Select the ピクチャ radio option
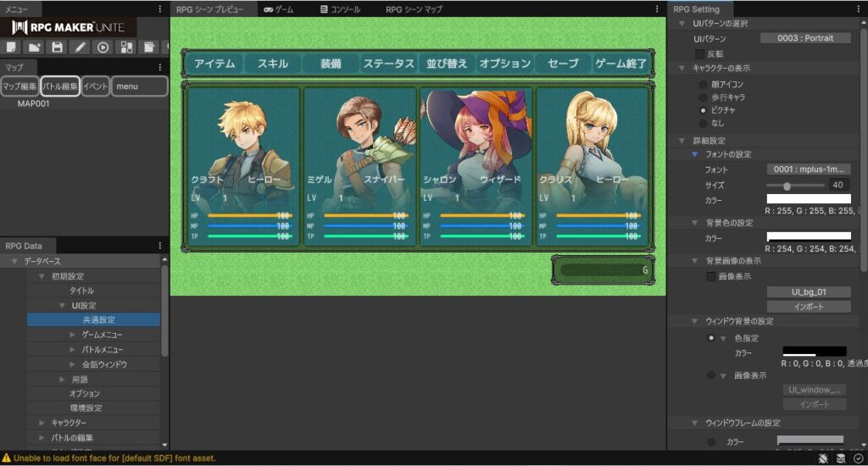Viewport: 868px width, 466px height. 703,110
